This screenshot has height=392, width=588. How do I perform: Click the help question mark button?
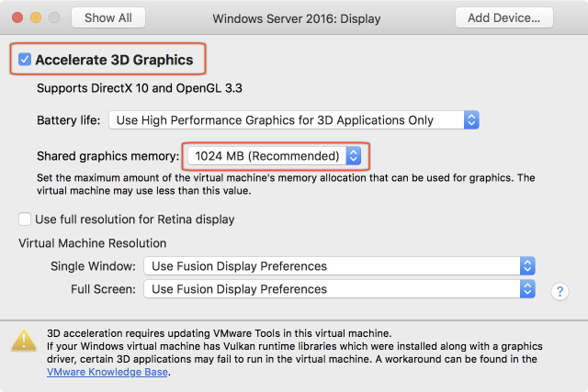point(560,291)
